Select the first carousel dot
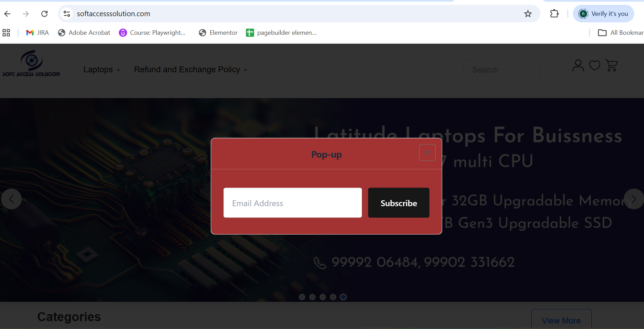 [302, 297]
